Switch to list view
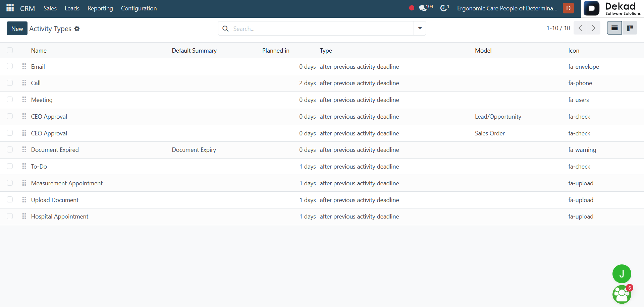This screenshot has width=644, height=307. 614,28
